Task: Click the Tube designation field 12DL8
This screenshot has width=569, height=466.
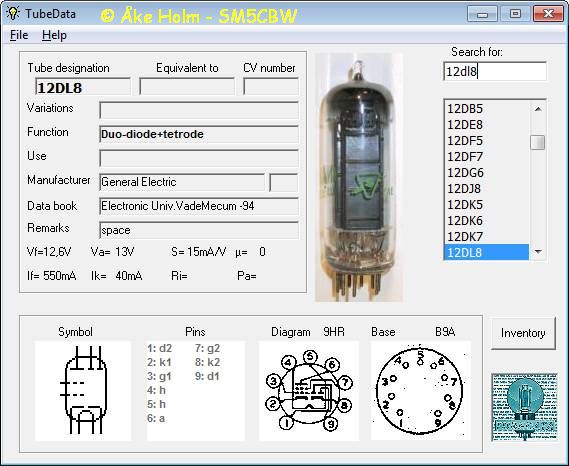Action: (83, 87)
